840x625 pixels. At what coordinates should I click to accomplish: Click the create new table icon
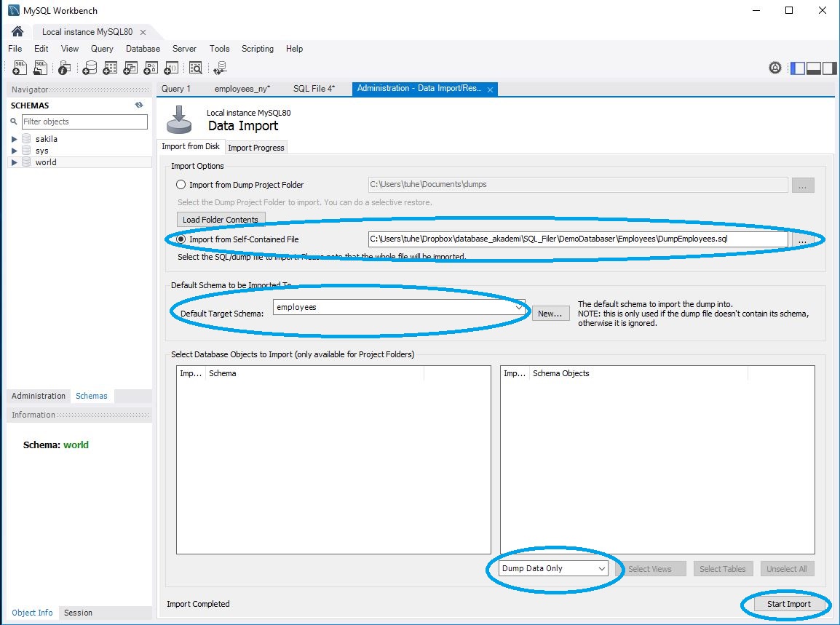[x=111, y=68]
